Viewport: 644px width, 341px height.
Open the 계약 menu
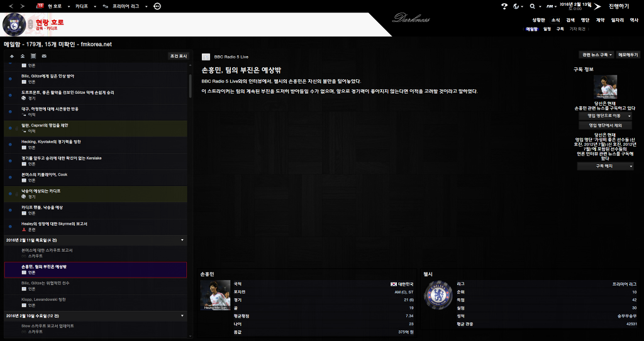tap(600, 20)
